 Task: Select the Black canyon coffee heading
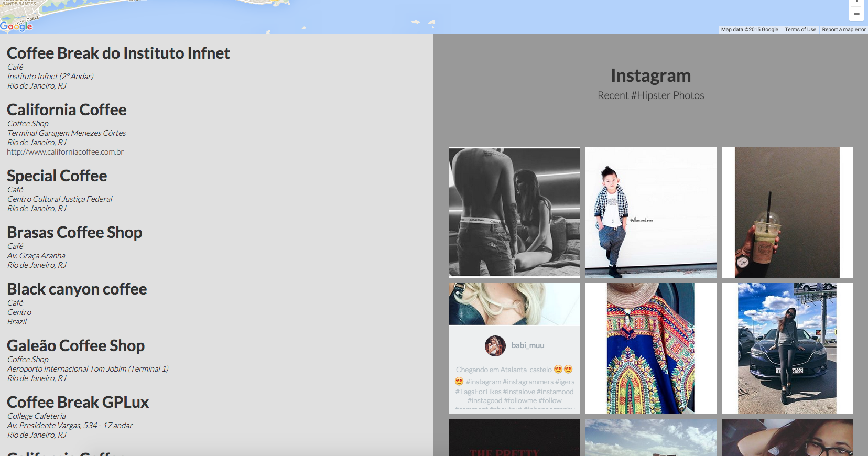tap(77, 289)
